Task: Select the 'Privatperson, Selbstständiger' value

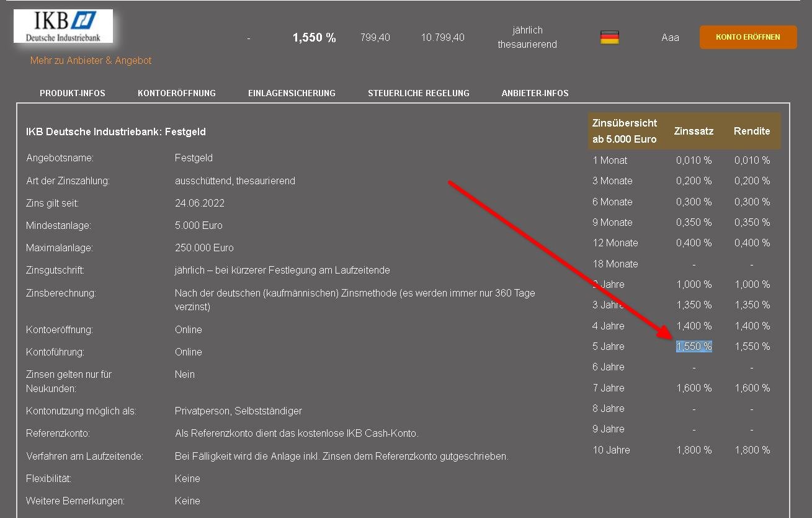Action: click(x=238, y=411)
